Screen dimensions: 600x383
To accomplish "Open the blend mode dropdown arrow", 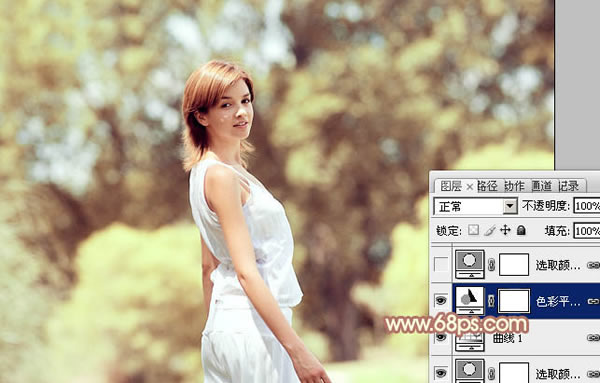I will [x=510, y=206].
